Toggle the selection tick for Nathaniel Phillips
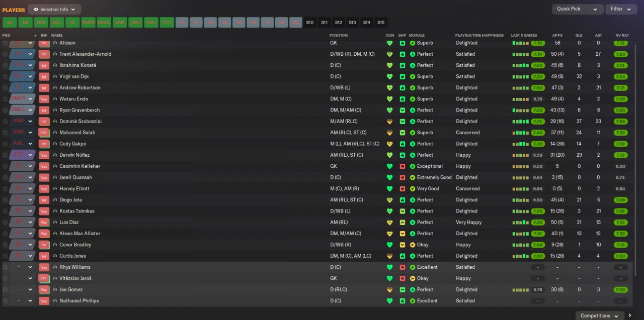 (5, 301)
